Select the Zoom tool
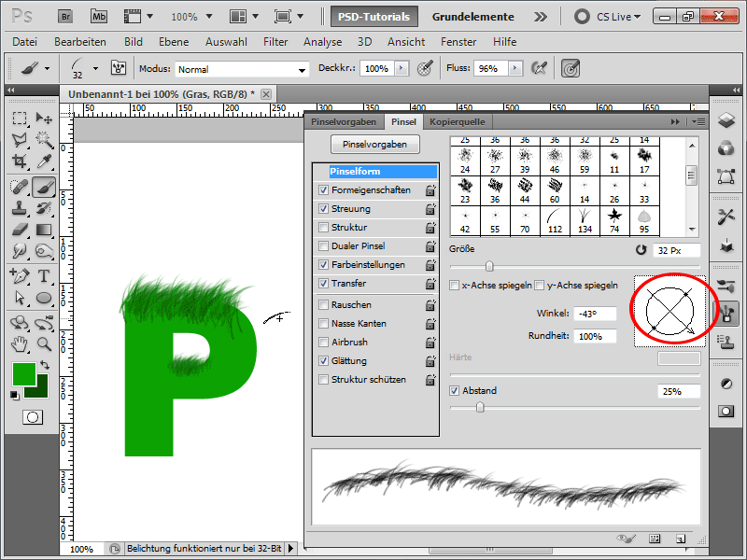The width and height of the screenshot is (747, 560). (44, 343)
